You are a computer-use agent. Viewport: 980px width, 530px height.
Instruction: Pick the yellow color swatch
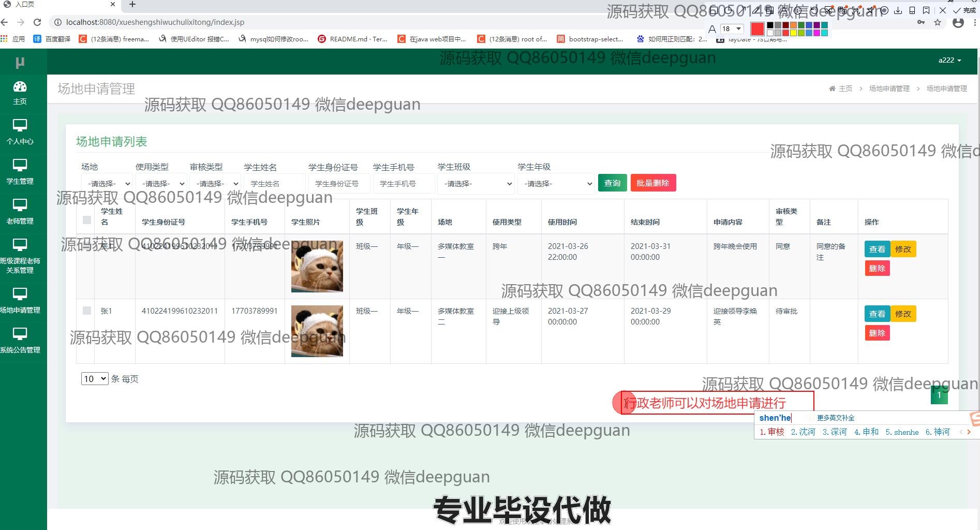[793, 33]
